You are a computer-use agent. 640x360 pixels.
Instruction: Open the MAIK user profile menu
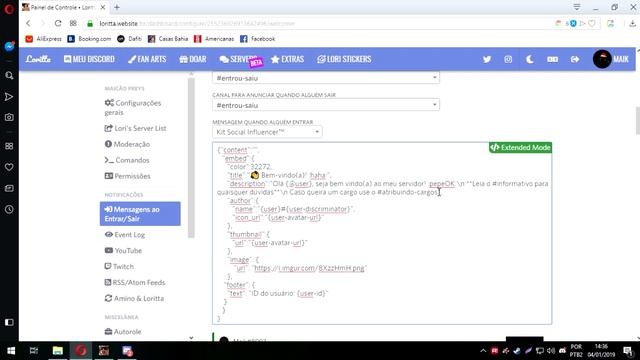tap(611, 59)
